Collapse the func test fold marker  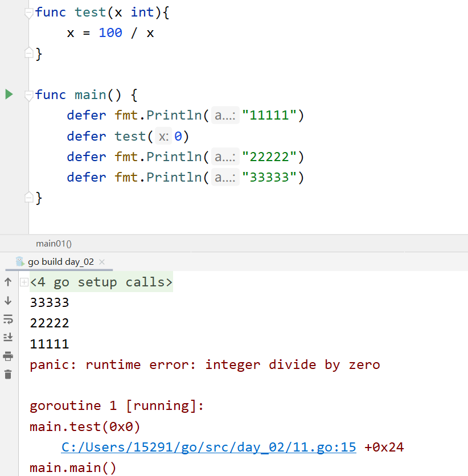[x=29, y=13]
